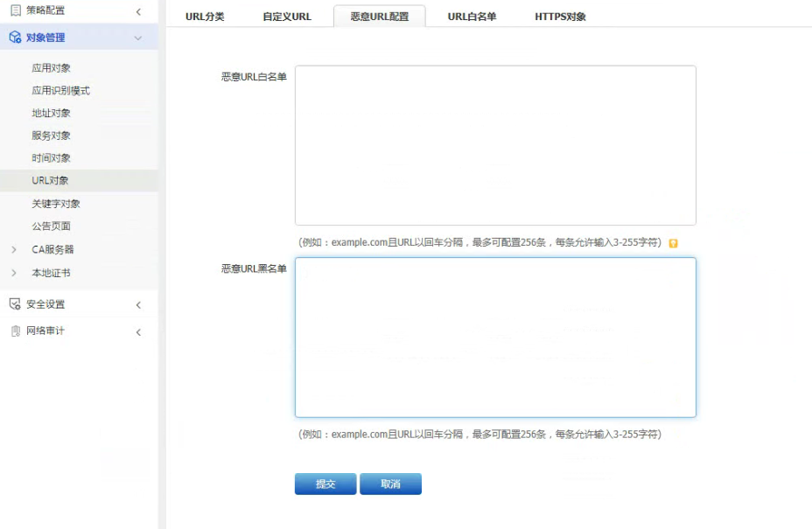Click the 对象管理 cube icon

pos(15,38)
